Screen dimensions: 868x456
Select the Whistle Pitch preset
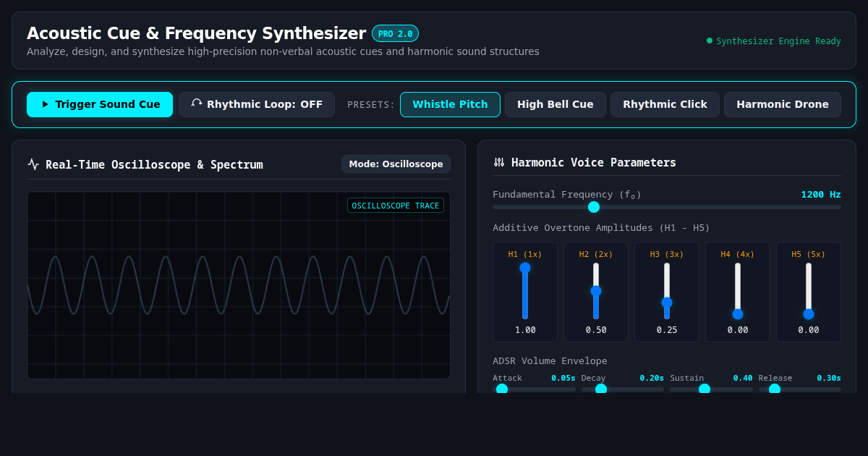tap(450, 104)
